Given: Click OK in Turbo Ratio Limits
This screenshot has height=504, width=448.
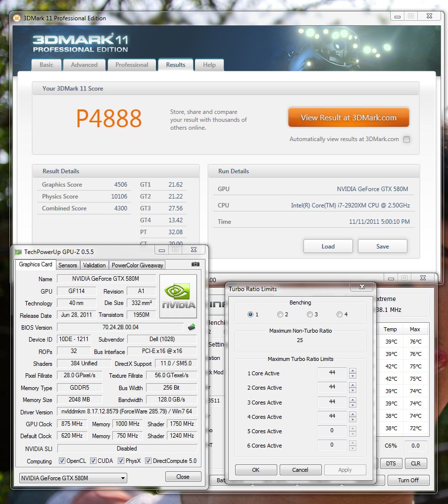Looking at the screenshot, I should point(256,470).
